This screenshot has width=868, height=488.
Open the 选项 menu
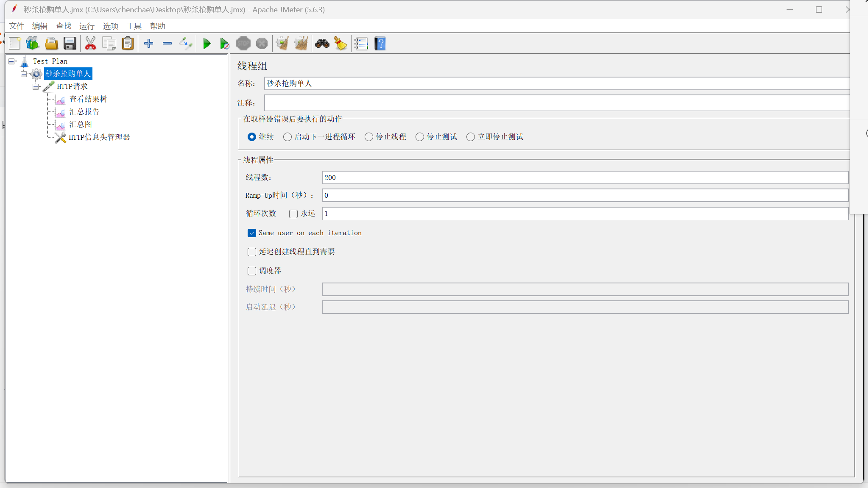tap(110, 26)
